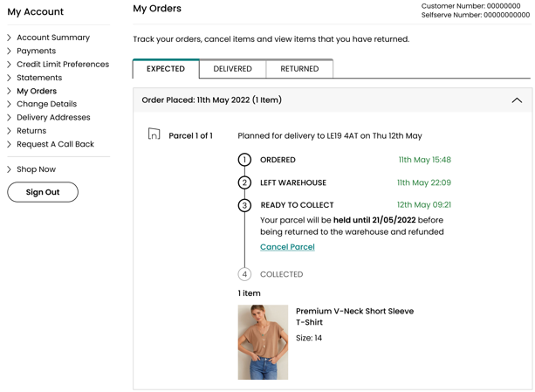Click the Sign Out button
This screenshot has height=392, width=535.
tap(43, 192)
